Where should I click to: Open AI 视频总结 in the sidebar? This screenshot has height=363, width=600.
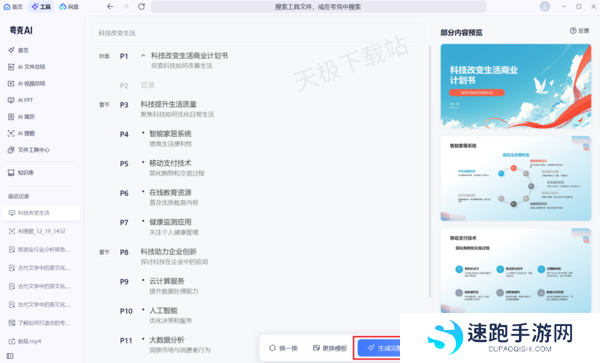point(26,83)
